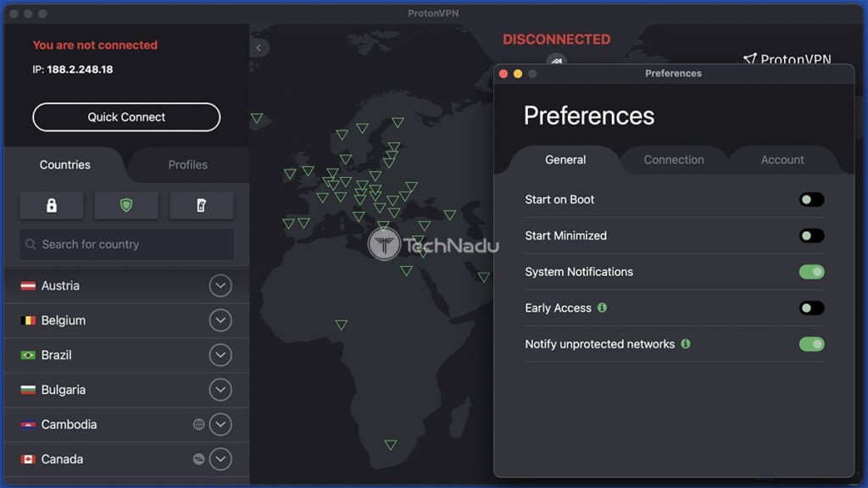Viewport: 868px width, 488px height.
Task: Expand the Brazil server list
Action: (220, 355)
